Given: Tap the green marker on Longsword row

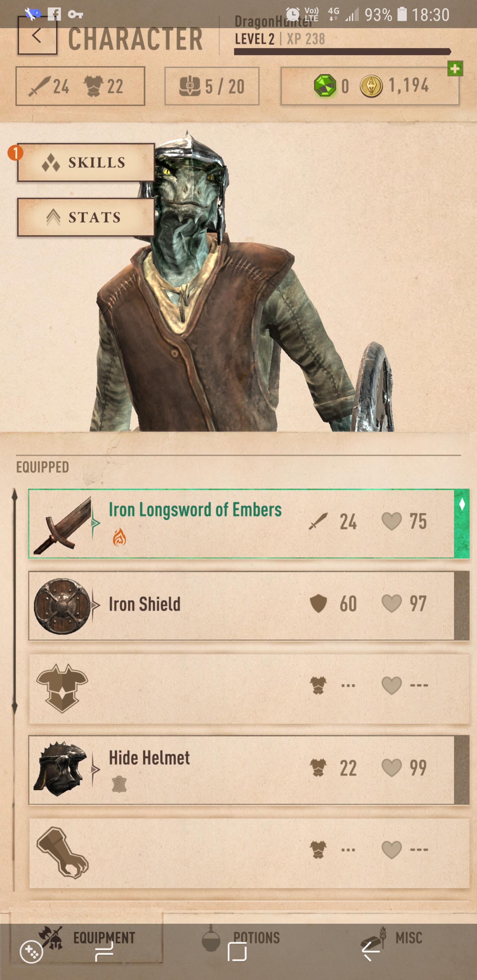Looking at the screenshot, I should click(x=461, y=524).
